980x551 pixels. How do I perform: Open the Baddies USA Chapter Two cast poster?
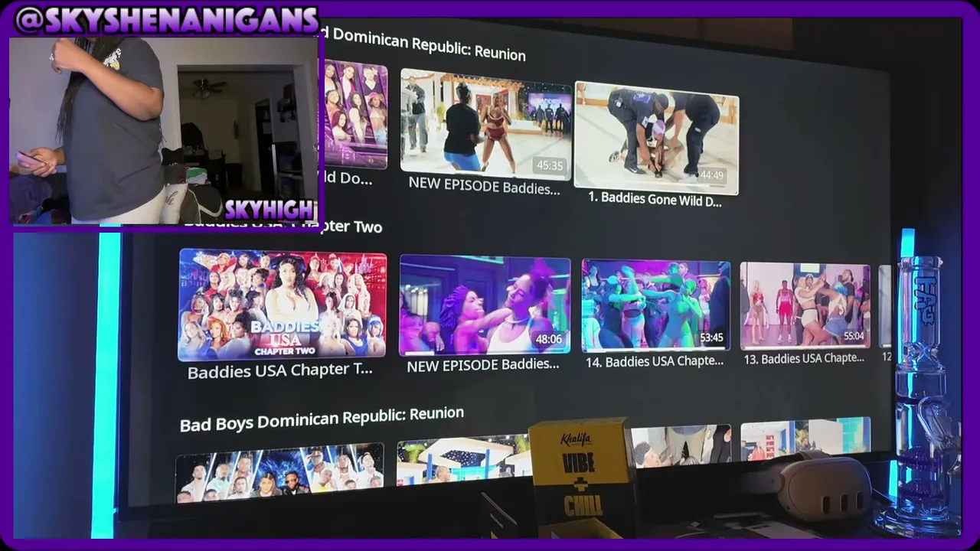[283, 305]
